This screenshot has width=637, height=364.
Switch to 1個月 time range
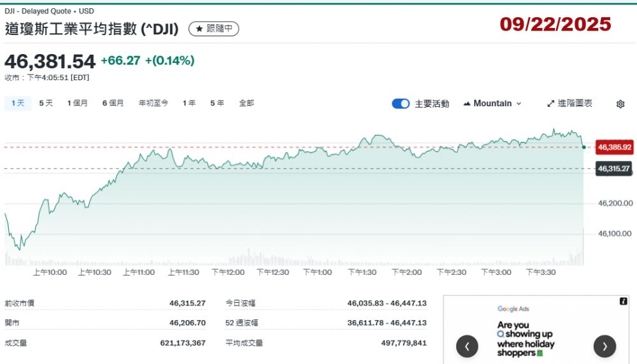click(78, 103)
